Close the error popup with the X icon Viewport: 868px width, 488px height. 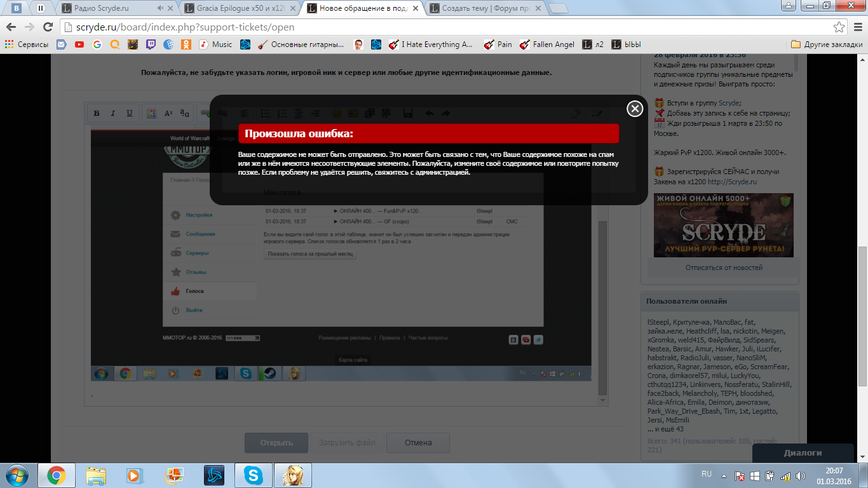pos(635,109)
